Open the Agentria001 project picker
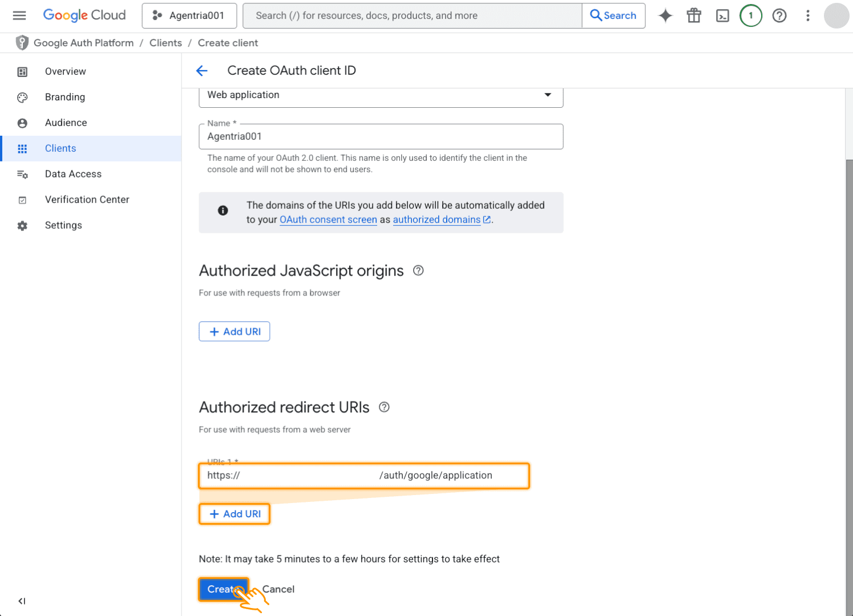The width and height of the screenshot is (853, 616). point(189,15)
